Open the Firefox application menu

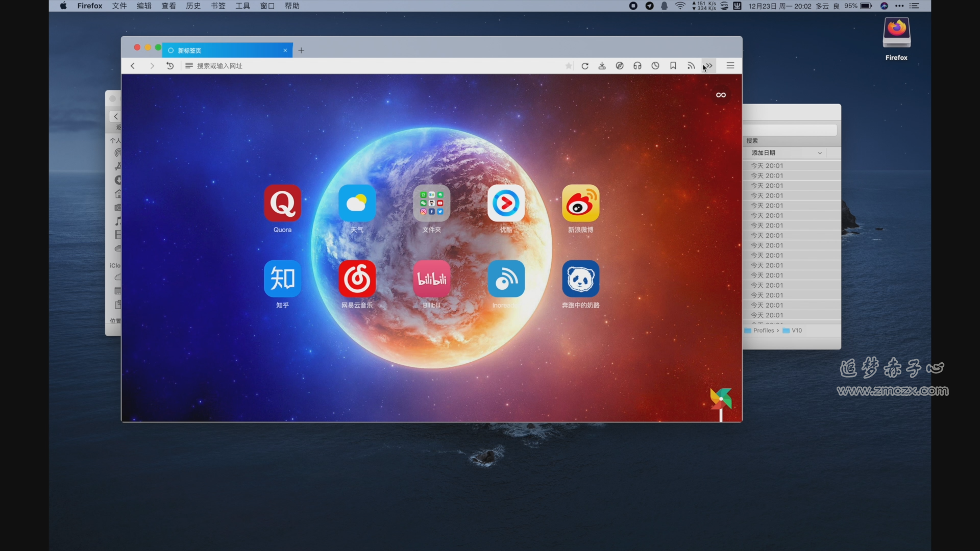[90, 6]
